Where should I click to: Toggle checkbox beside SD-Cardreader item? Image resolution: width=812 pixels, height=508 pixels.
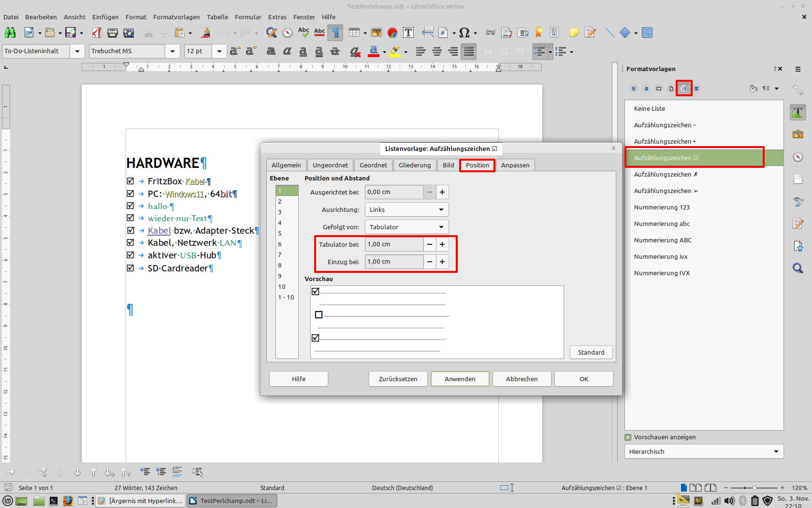[130, 268]
